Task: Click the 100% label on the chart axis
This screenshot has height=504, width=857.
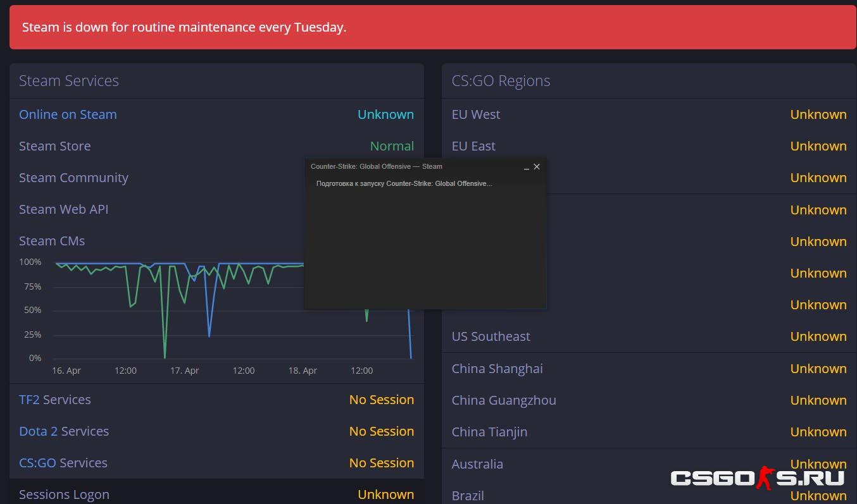Action: [x=30, y=262]
